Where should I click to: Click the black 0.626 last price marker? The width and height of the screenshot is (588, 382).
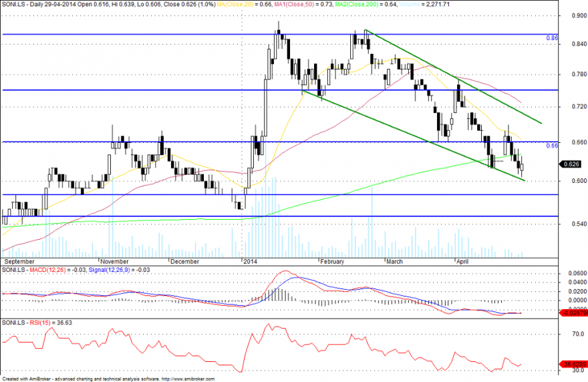[x=570, y=164]
